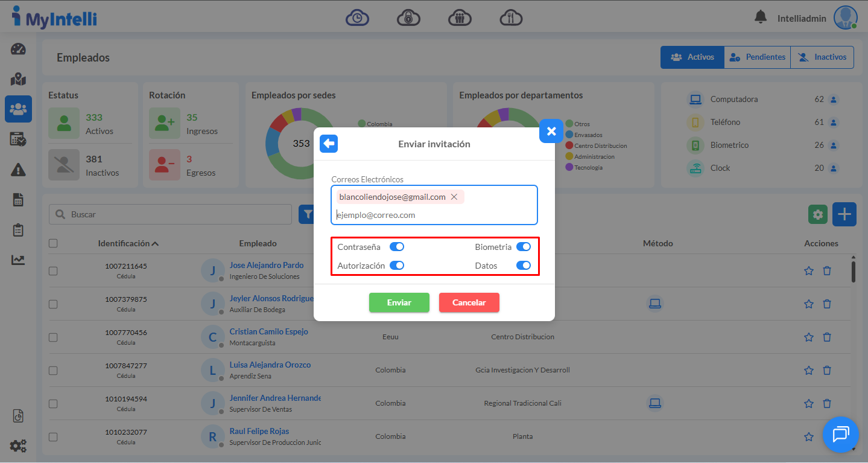The height and width of the screenshot is (463, 868).
Task: Click the green settings gear button
Action: [818, 214]
